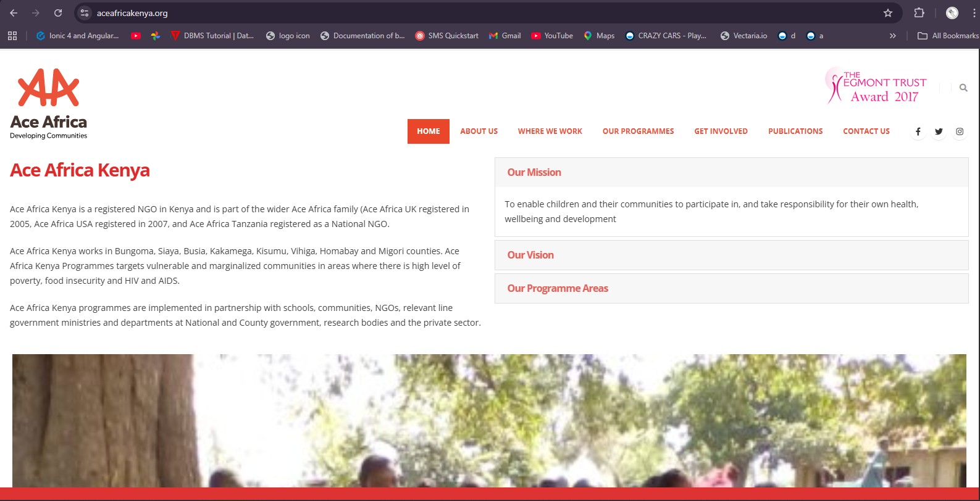Viewport: 980px width, 501px height.
Task: Expand the Our Vision accordion section
Action: (x=530, y=255)
